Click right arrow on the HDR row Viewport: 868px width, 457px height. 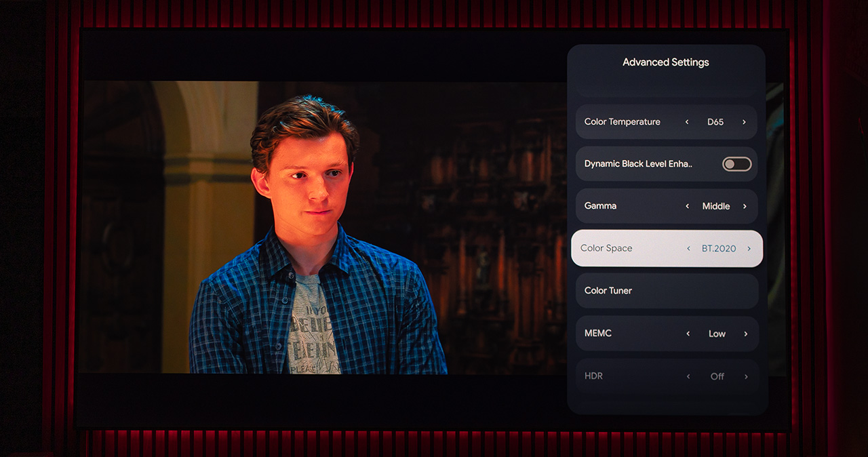click(746, 376)
